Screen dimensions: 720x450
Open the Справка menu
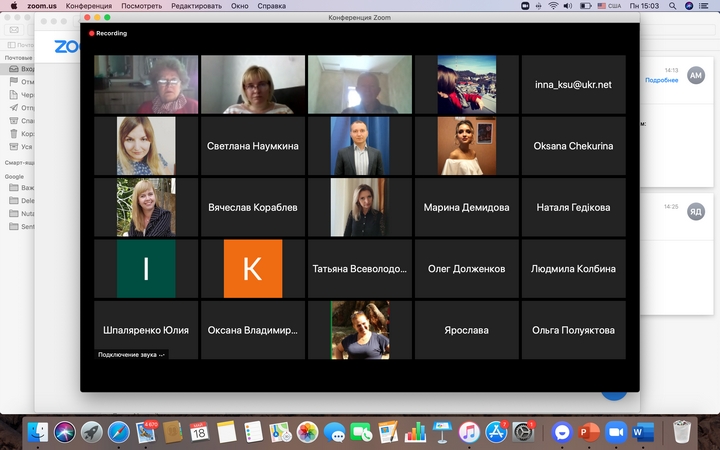(272, 6)
